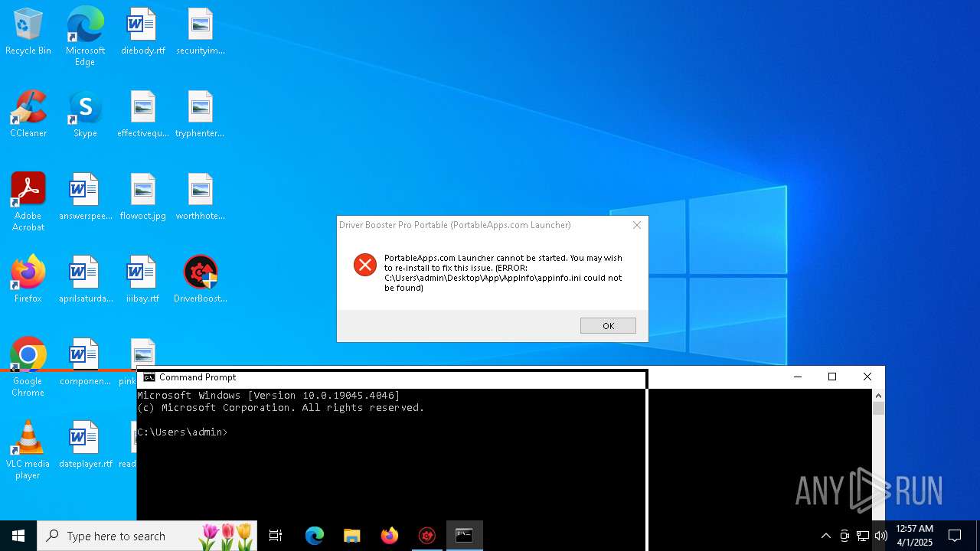Click the Command Prompt vertical scrollbar thumb
Viewport: 980px width, 551px height.
click(x=878, y=408)
